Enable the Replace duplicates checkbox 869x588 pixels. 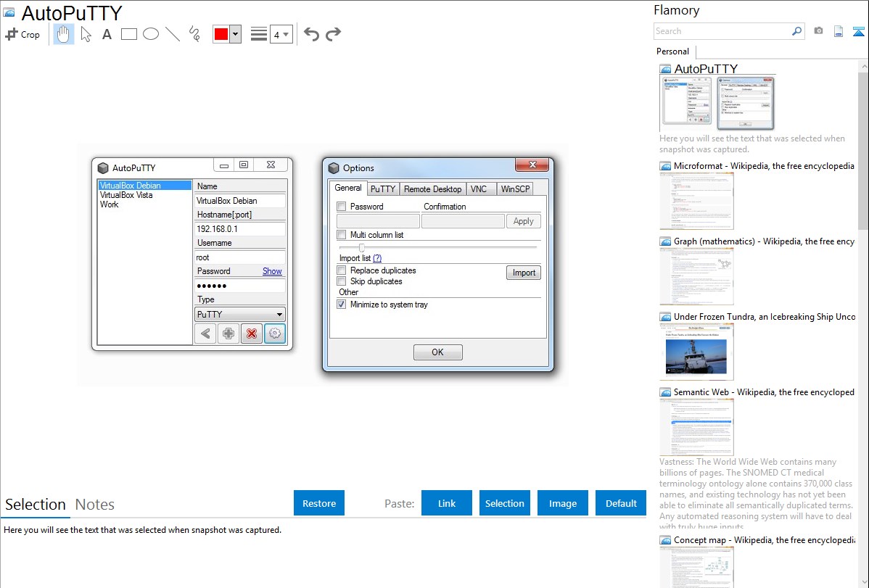tap(342, 270)
